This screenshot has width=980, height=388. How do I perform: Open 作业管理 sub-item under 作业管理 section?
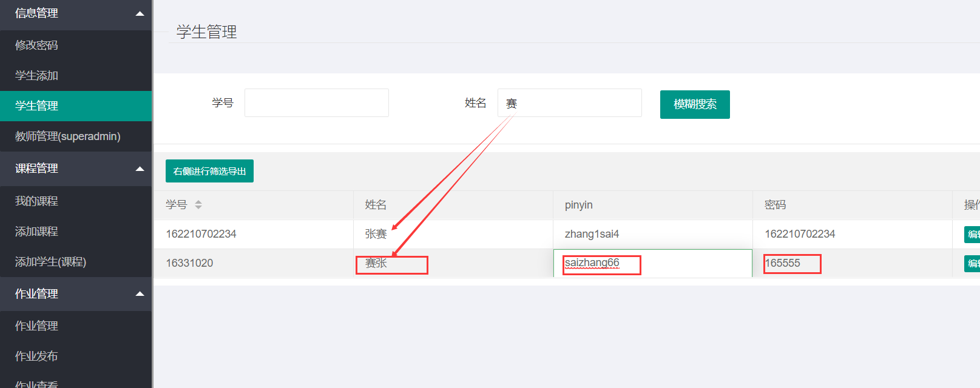click(76, 326)
